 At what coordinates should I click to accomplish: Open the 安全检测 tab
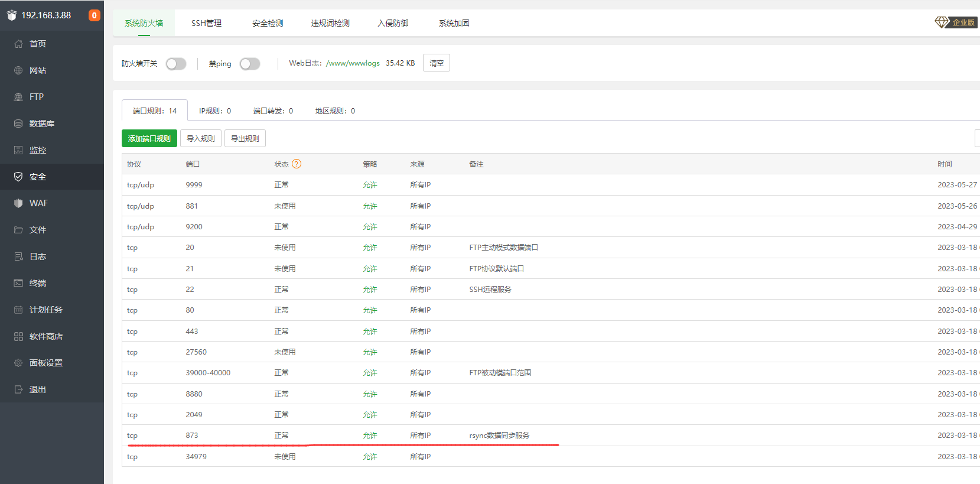(x=268, y=23)
